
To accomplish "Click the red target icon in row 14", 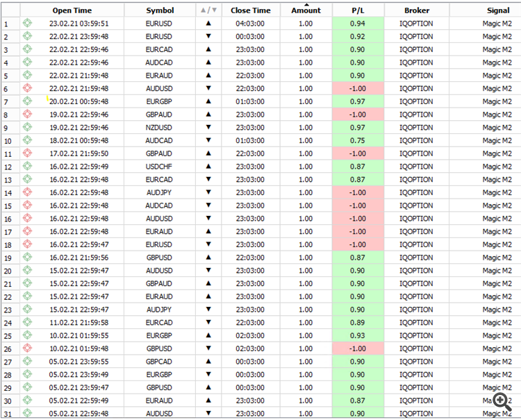I will 27,192.
